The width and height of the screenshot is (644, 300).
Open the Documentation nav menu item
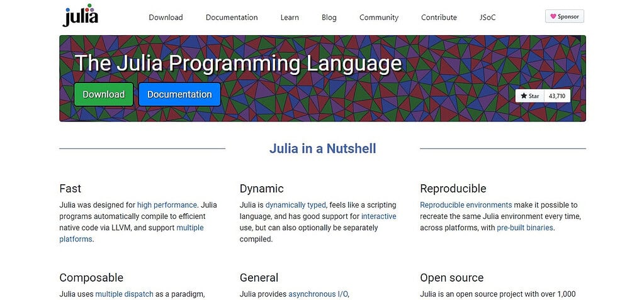coord(232,17)
